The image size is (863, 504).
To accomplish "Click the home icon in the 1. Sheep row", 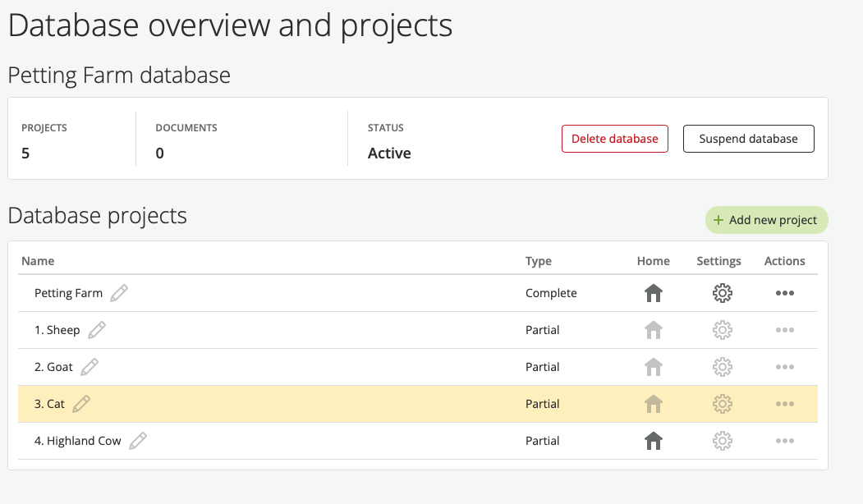I will point(654,330).
